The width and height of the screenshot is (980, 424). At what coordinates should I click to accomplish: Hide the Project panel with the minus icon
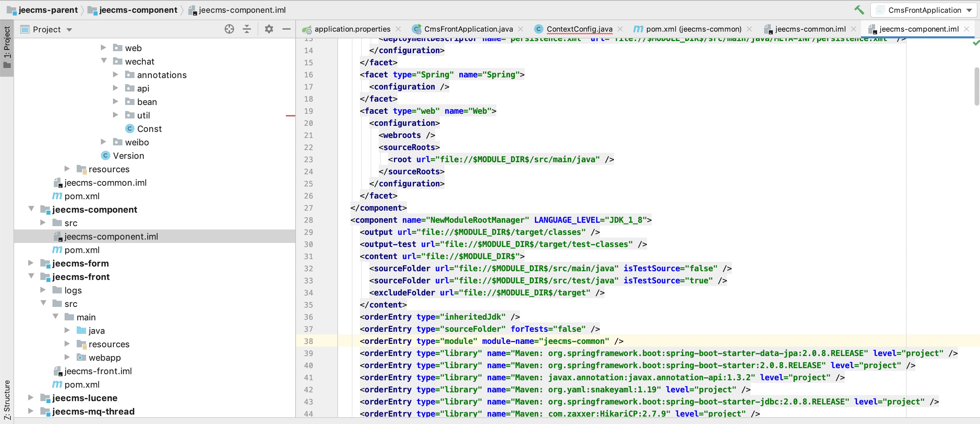coord(287,29)
